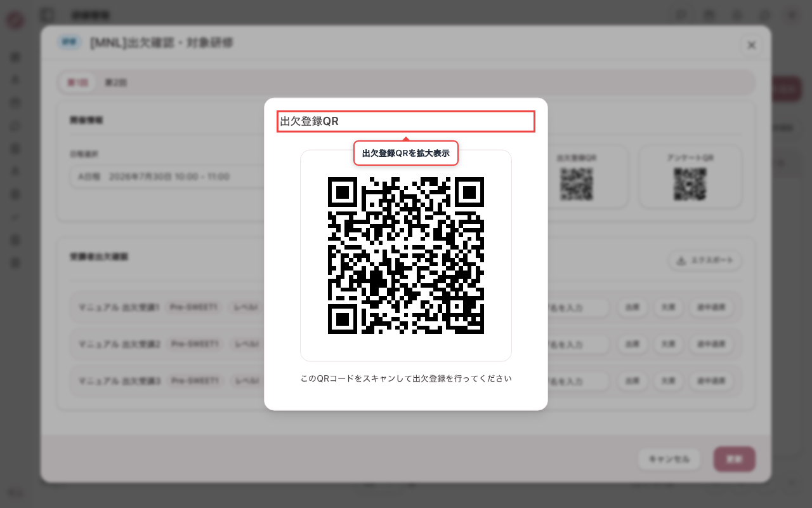
Task: Mark 出欠受講2 as 出席
Action: [632, 345]
